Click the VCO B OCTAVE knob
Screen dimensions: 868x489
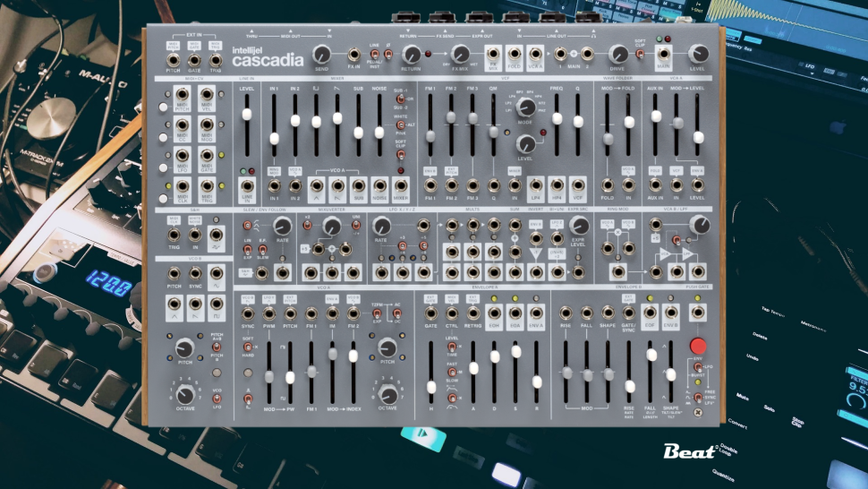185,394
